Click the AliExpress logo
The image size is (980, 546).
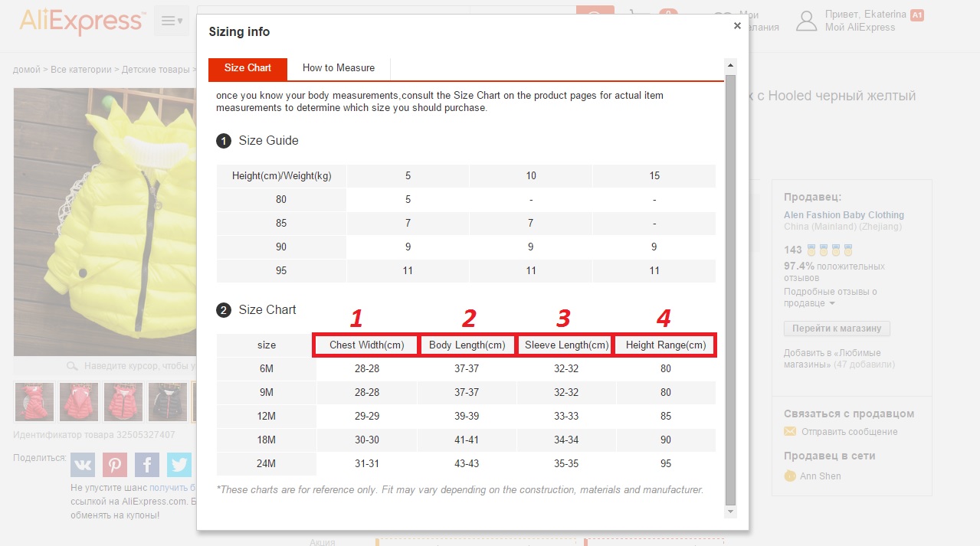(x=81, y=20)
